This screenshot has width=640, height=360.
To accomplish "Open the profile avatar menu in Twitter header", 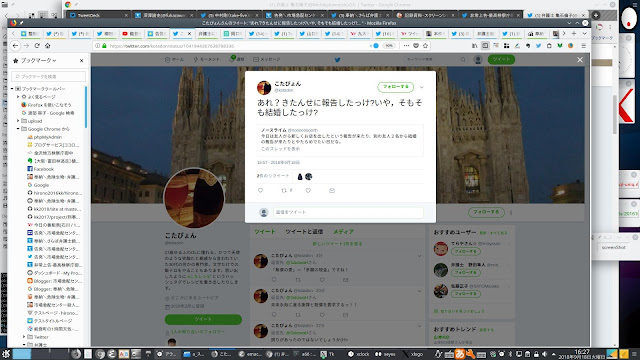I will [x=478, y=60].
